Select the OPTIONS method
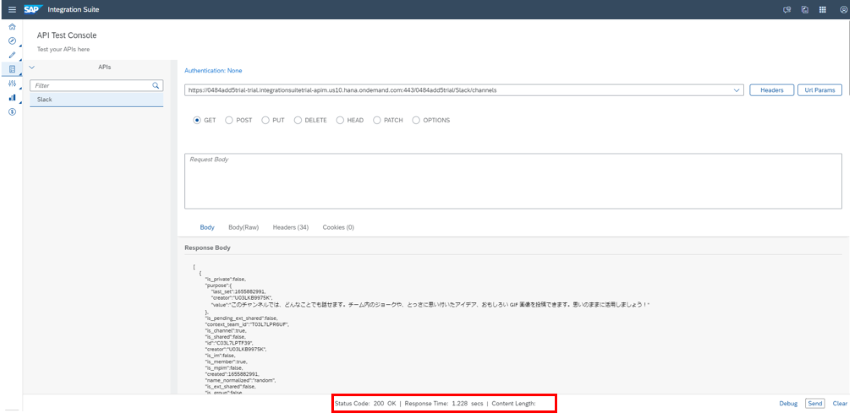Image resolution: width=850 pixels, height=414 pixels. coord(416,120)
